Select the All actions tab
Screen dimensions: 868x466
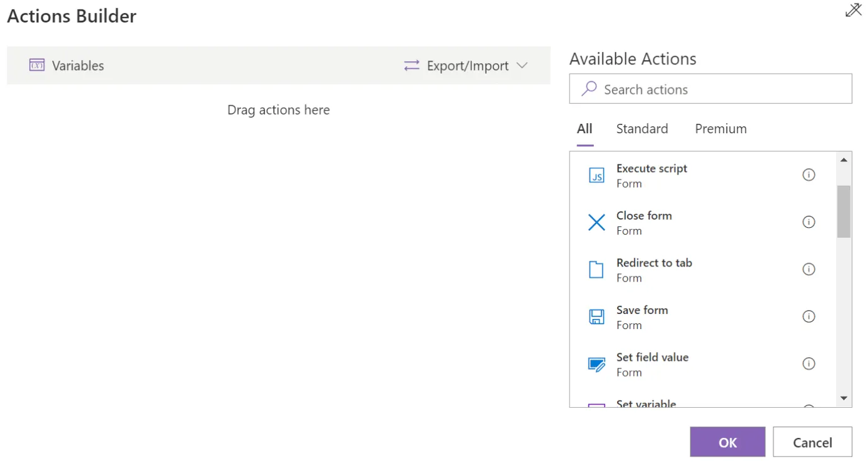click(x=584, y=129)
